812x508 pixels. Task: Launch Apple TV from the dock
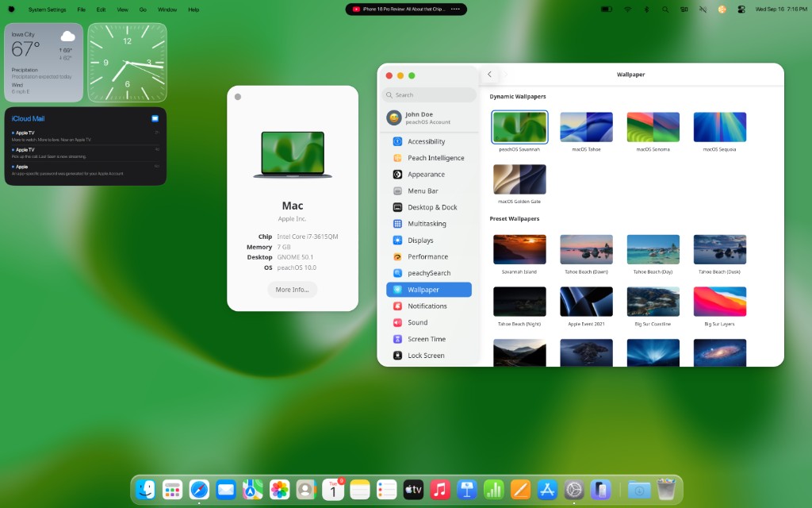pos(413,489)
